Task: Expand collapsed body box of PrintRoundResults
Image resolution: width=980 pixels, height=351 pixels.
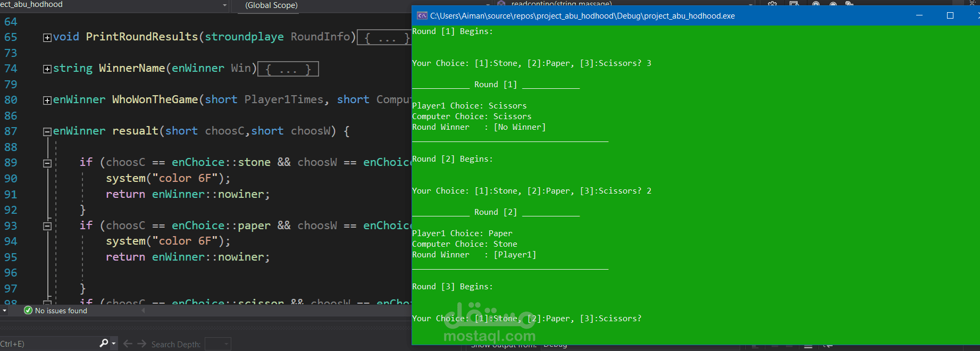Action: (384, 38)
